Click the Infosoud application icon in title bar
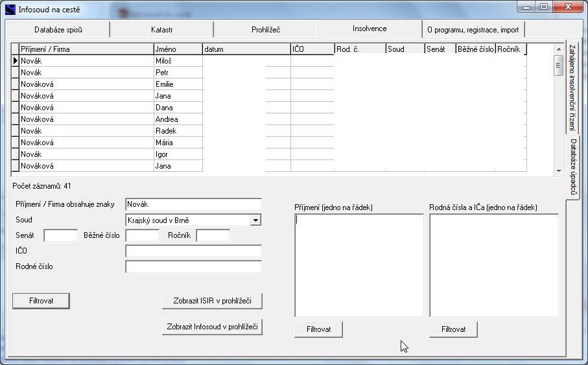The image size is (588, 365). point(10,9)
